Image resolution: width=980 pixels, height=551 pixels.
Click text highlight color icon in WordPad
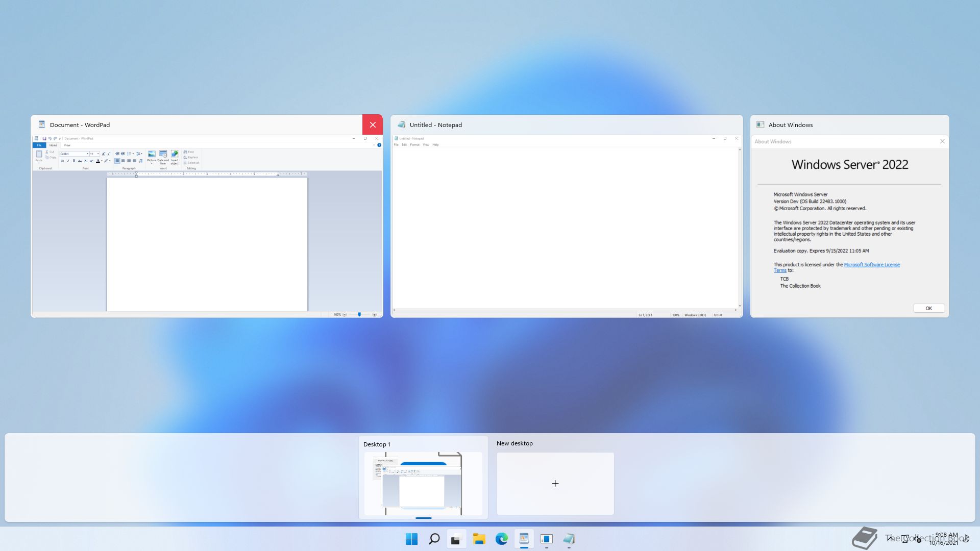pyautogui.click(x=106, y=161)
